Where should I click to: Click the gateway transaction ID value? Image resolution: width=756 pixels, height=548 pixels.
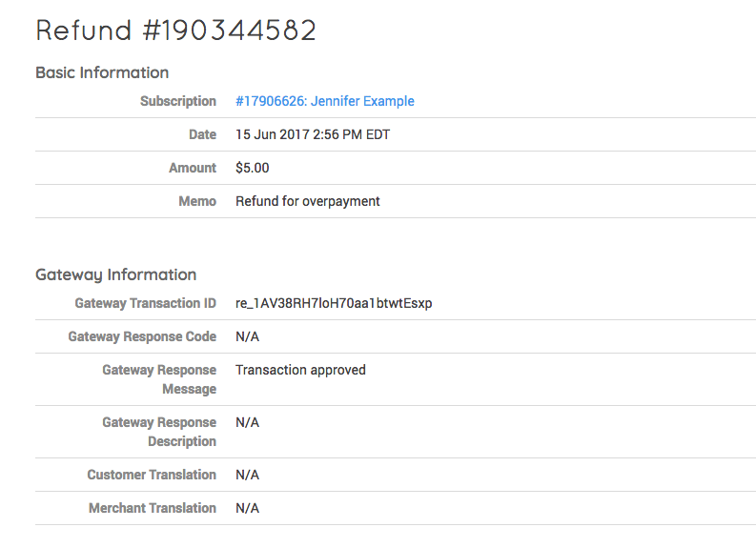[x=334, y=303]
